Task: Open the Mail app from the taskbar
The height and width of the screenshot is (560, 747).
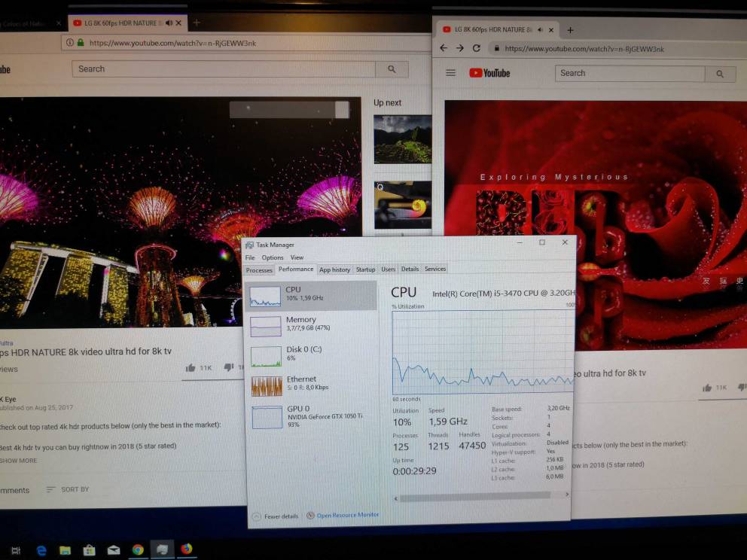Action: click(x=114, y=550)
